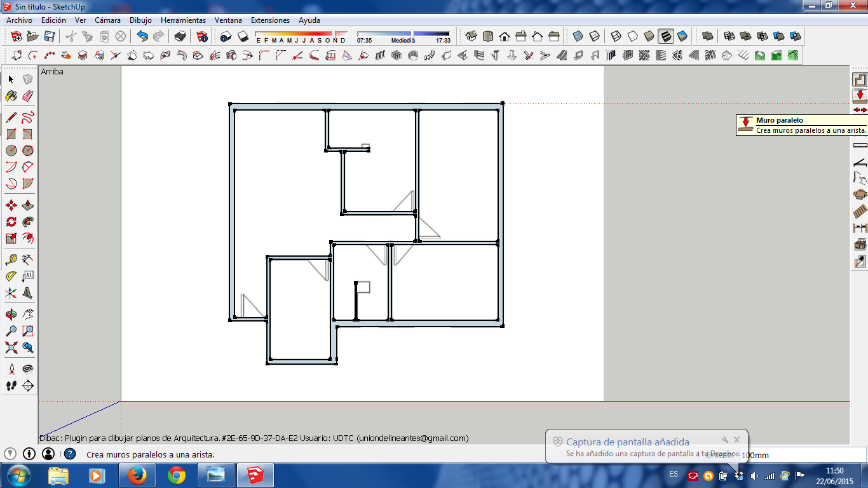
Task: Click the Instructor help question icon
Action: (x=70, y=454)
